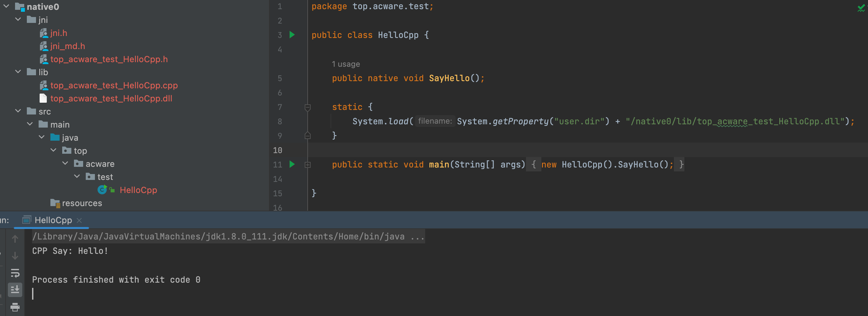Expand folded main method body

coord(308,165)
